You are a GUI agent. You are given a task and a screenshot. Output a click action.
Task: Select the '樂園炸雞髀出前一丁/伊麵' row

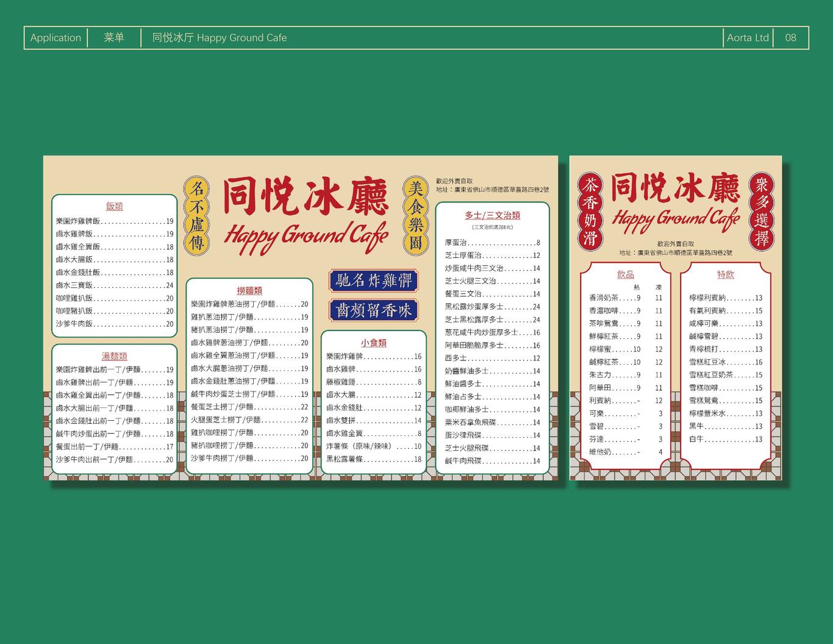coord(115,370)
